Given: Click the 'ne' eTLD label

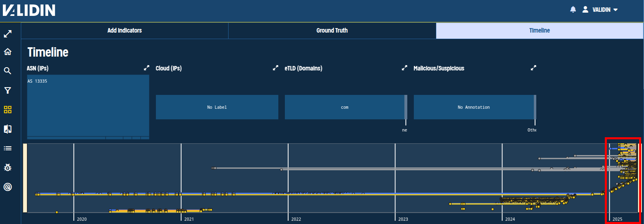Looking at the screenshot, I should (404, 130).
